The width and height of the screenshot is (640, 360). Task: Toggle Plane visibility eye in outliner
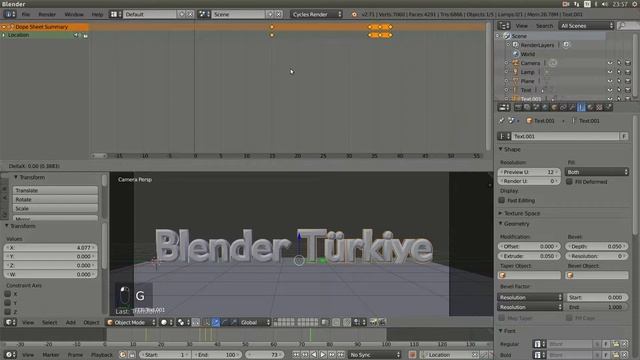coord(610,81)
